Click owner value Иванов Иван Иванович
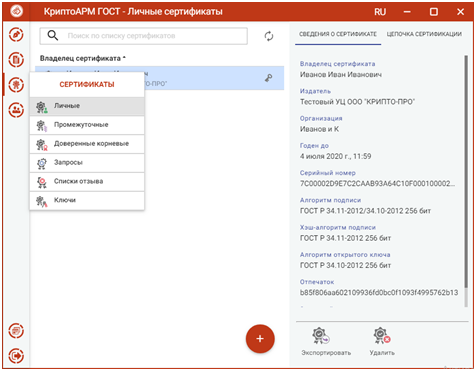 341,74
